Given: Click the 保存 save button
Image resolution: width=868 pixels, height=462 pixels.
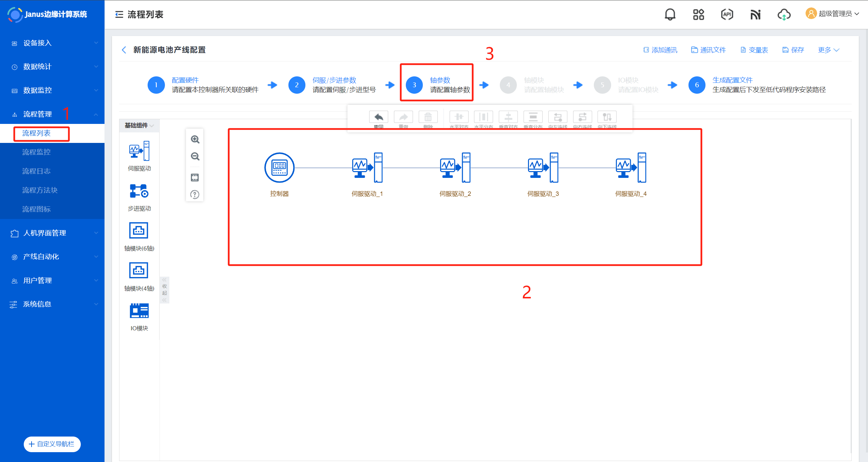Looking at the screenshot, I should click(x=793, y=50).
